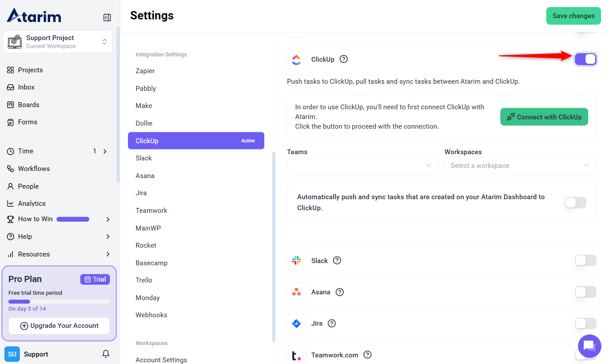
Task: Click the question mark next to Asana
Action: (339, 292)
